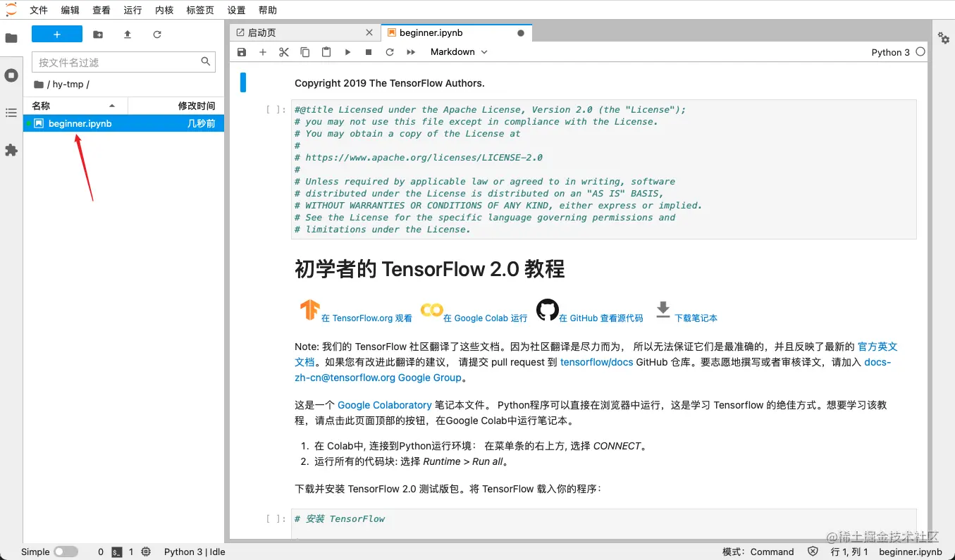Click the terminal count status icon
Viewport: 955px width, 560px height.
[118, 552]
